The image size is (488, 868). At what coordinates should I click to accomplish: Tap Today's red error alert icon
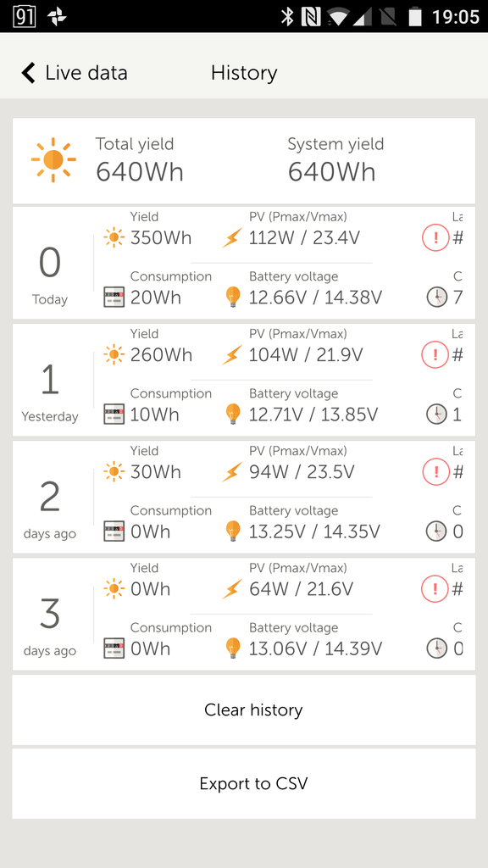(435, 238)
